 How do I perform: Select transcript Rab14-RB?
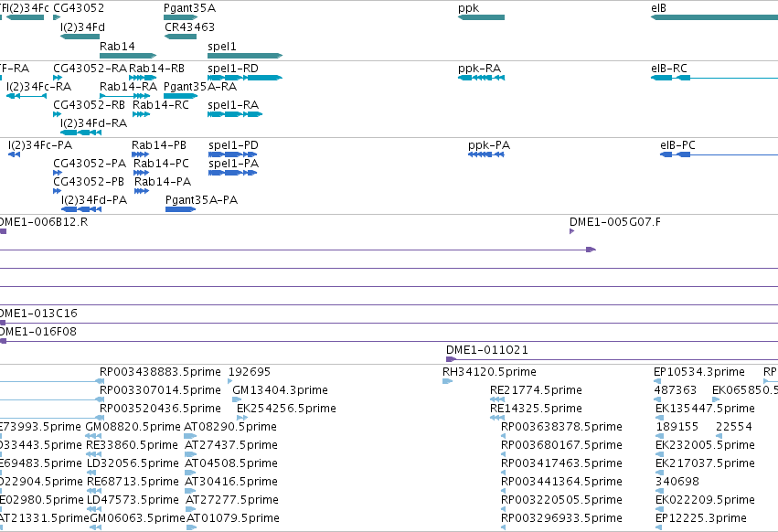(x=143, y=78)
